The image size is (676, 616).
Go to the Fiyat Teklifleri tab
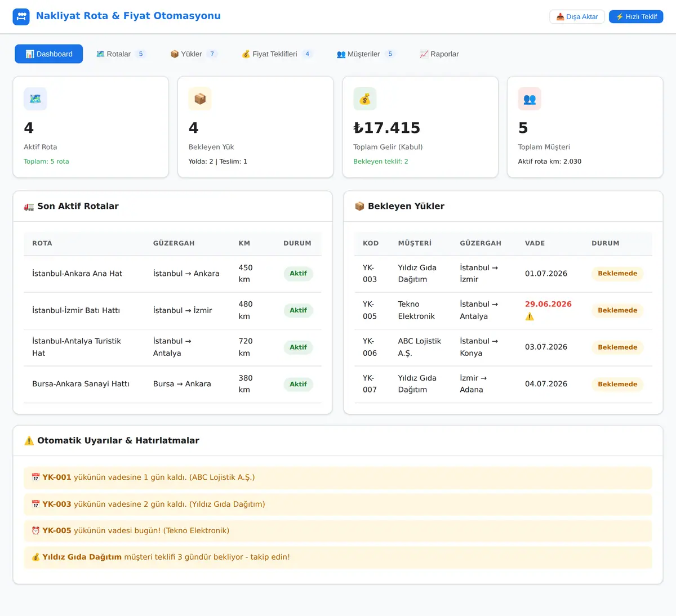[x=277, y=54]
